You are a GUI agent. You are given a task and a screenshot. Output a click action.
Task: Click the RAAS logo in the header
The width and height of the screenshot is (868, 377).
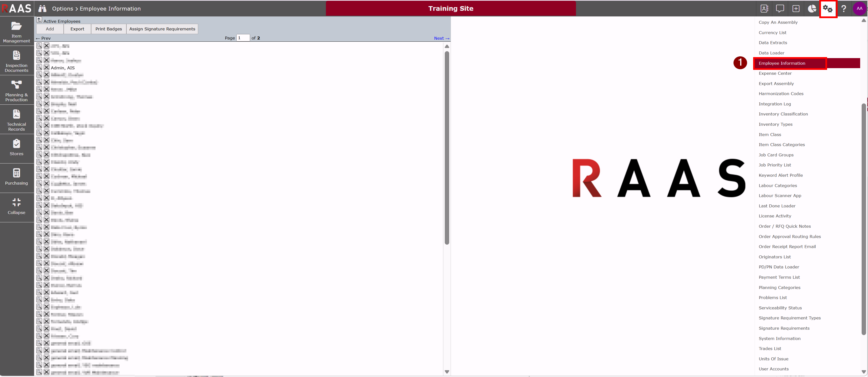pos(16,8)
